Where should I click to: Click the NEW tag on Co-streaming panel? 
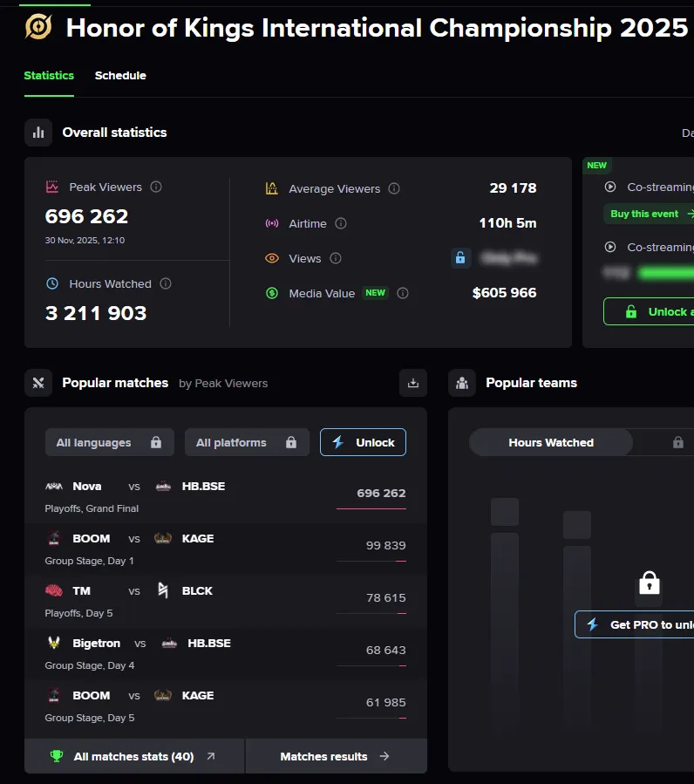pos(597,166)
